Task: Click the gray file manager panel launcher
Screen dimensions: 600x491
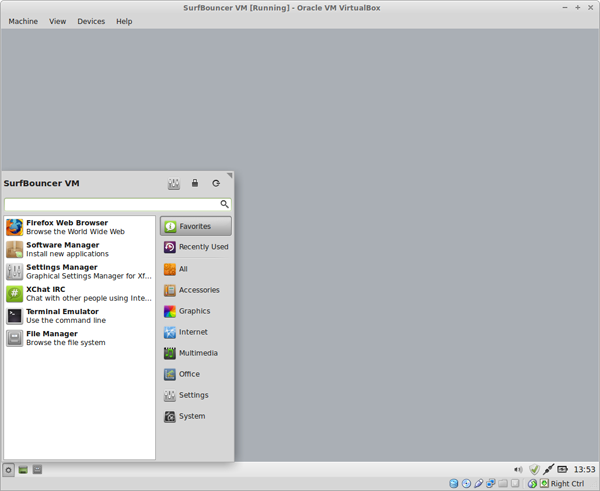Action: tap(37, 470)
